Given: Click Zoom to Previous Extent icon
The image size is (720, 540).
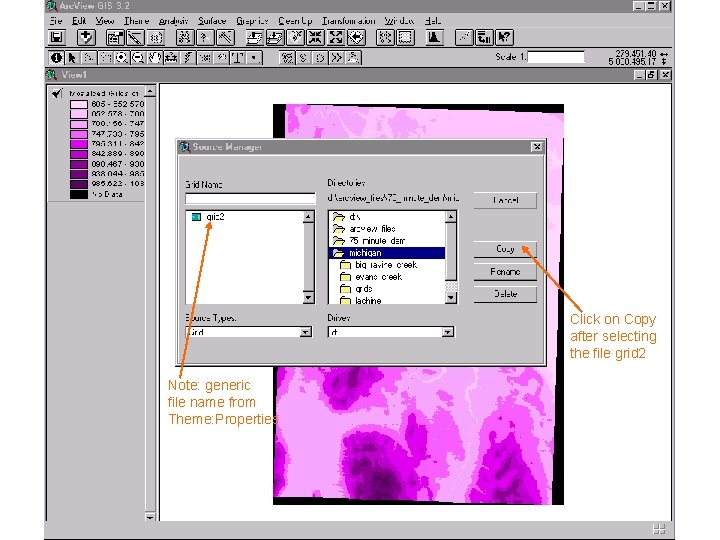Looking at the screenshot, I should coord(356,37).
